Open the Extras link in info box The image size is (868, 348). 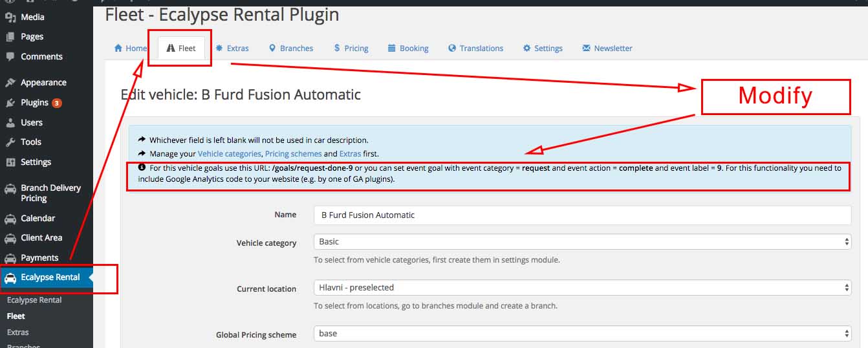tap(351, 154)
